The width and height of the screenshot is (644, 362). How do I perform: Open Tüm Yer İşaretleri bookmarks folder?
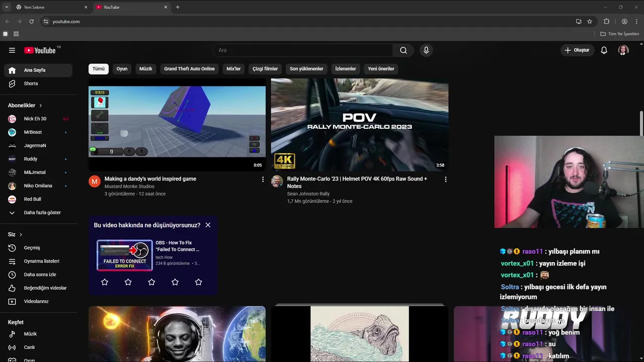click(620, 34)
